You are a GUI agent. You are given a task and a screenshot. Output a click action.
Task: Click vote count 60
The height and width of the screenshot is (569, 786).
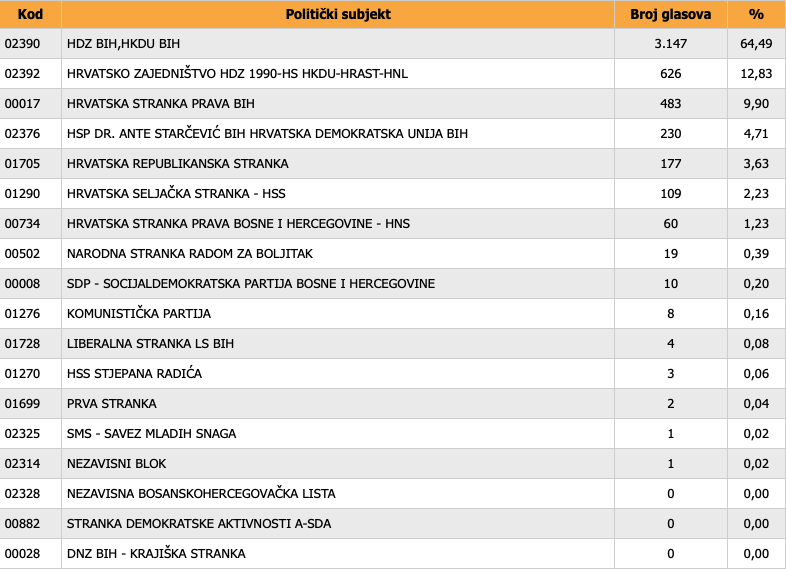click(x=671, y=224)
